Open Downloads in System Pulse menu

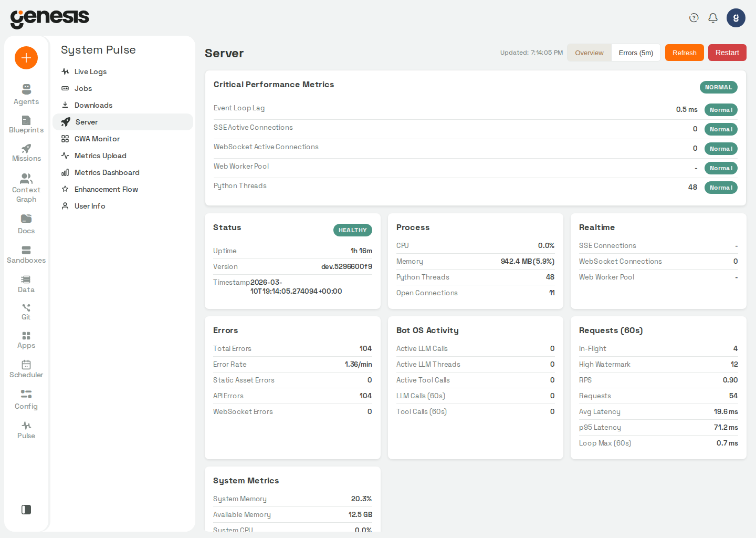[x=123, y=105]
